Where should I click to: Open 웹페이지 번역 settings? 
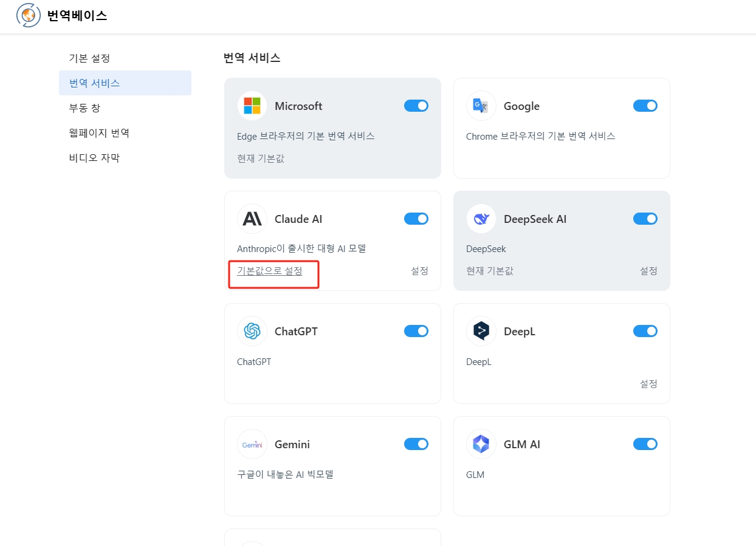125,133
